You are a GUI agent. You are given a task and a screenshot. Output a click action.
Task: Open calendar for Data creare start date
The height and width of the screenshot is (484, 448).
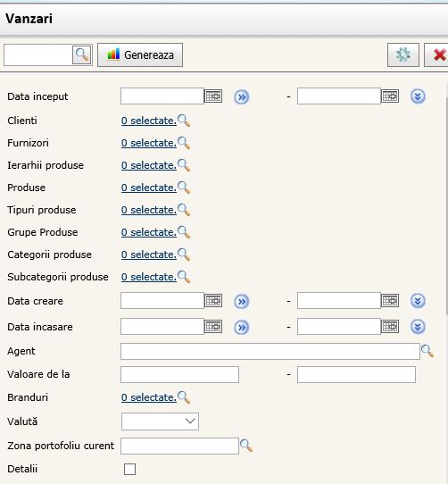coord(213,301)
